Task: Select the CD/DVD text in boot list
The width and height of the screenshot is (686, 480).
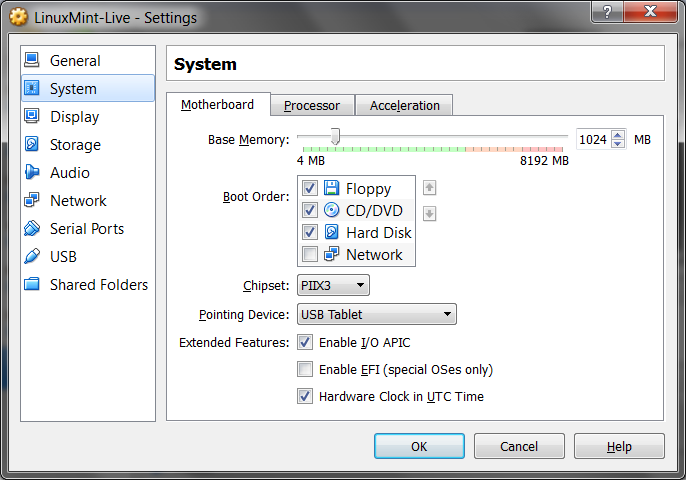Action: 374,210
